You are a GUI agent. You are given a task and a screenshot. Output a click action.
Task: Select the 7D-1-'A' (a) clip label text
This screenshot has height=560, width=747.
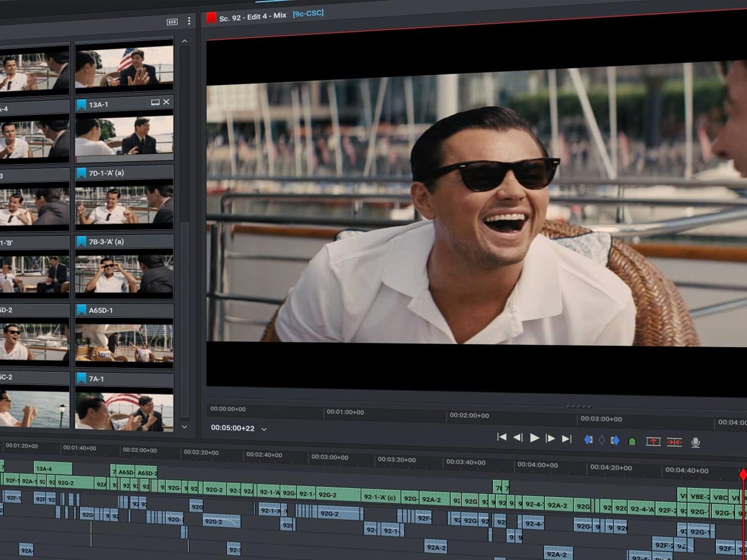pyautogui.click(x=106, y=173)
